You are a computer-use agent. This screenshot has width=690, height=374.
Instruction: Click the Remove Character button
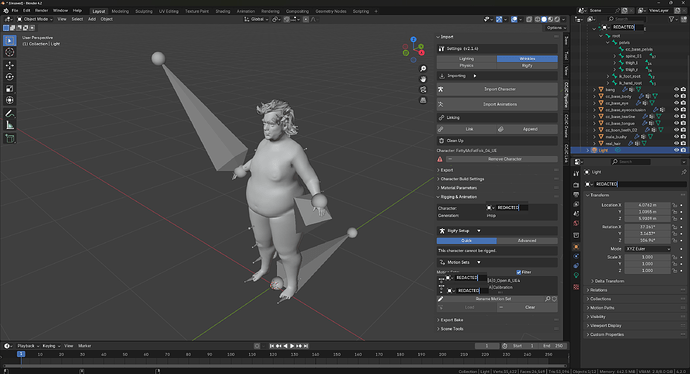pyautogui.click(x=502, y=159)
